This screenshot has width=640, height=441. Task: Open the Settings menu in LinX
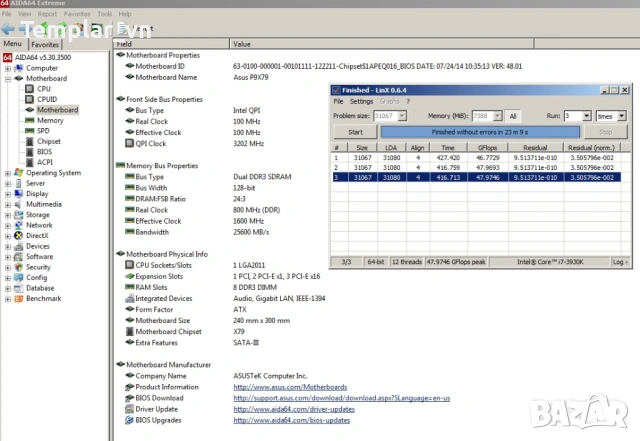[361, 101]
